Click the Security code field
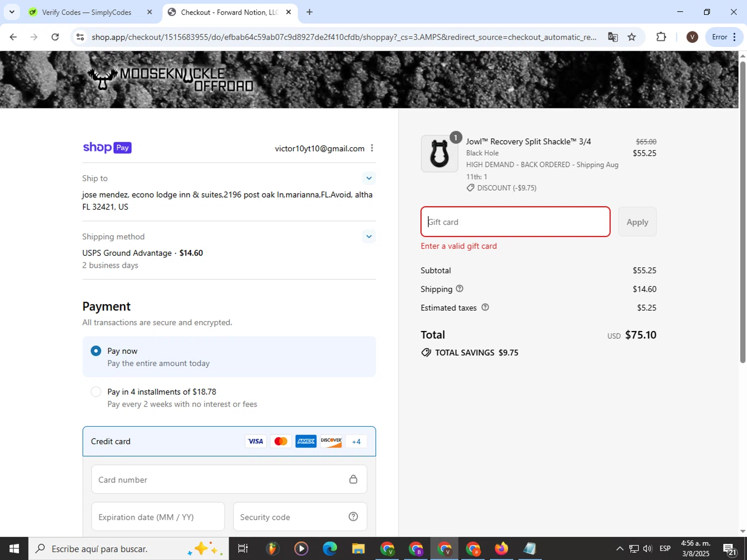Image resolution: width=747 pixels, height=560 pixels. click(x=300, y=517)
